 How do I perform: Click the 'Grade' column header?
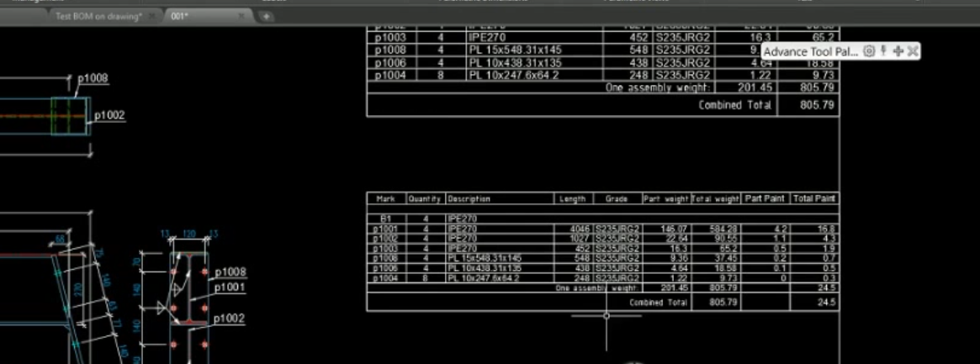[617, 198]
